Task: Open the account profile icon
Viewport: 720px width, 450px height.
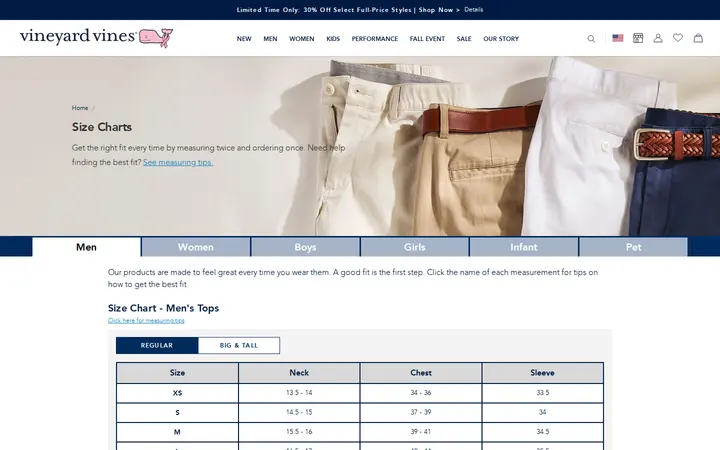Action: (658, 38)
